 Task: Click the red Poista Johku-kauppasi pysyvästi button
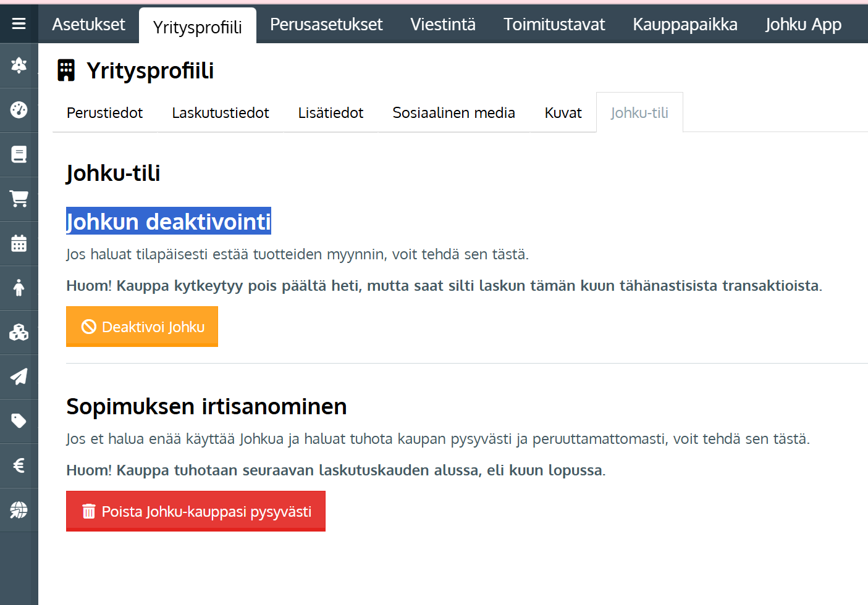[196, 511]
